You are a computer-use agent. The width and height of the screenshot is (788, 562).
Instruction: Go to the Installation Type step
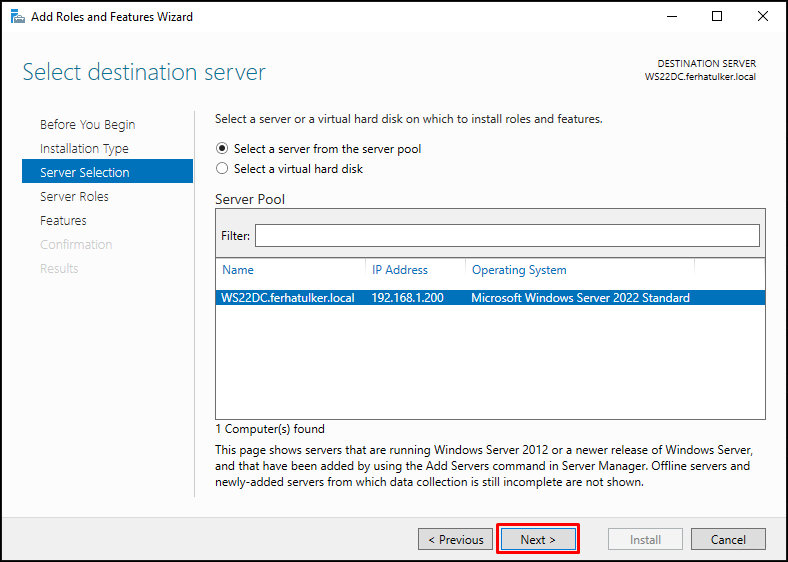(84, 149)
